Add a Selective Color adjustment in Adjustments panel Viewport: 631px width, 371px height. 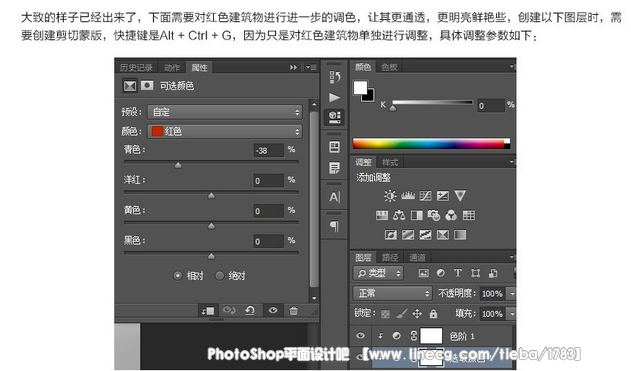click(443, 235)
